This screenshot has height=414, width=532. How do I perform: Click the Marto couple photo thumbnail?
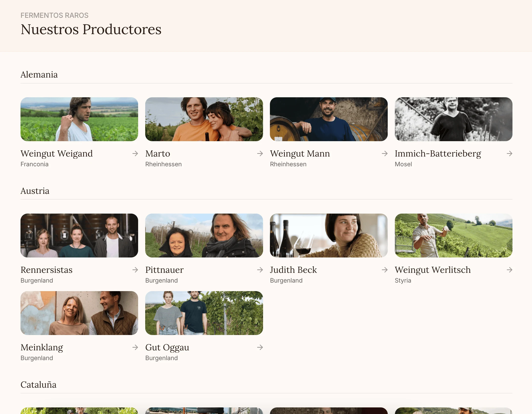[204, 119]
